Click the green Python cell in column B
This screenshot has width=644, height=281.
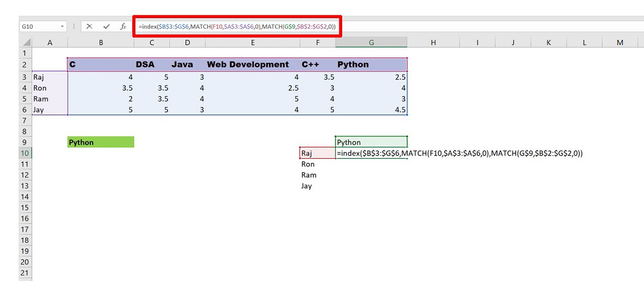tap(100, 142)
